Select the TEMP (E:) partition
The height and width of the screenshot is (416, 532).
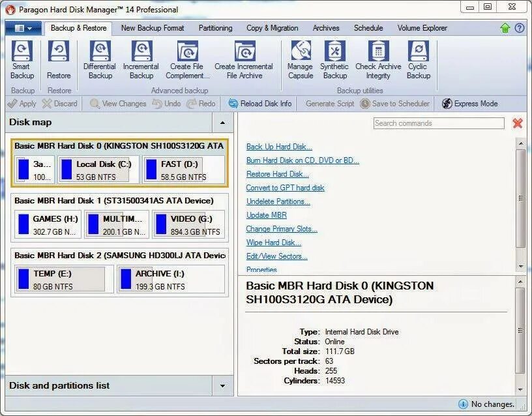[64, 279]
